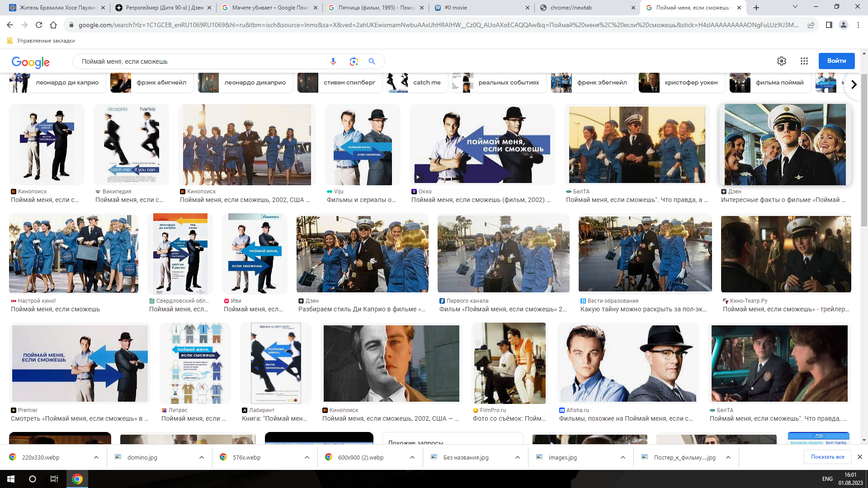Click the Войти sign-in button

[836, 61]
